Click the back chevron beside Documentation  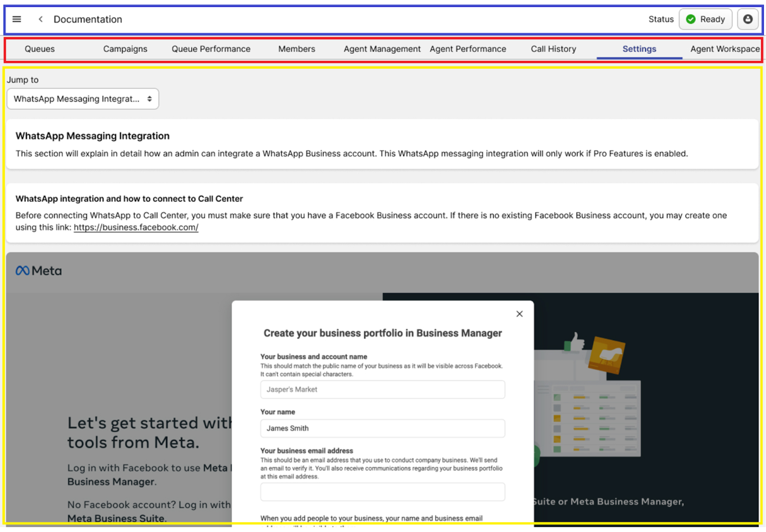pos(41,19)
